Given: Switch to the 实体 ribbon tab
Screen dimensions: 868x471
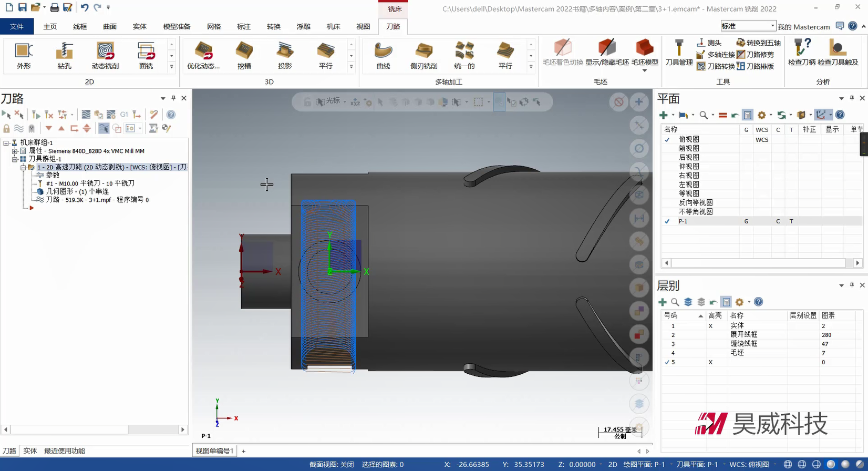Looking at the screenshot, I should pyautogui.click(x=140, y=26).
